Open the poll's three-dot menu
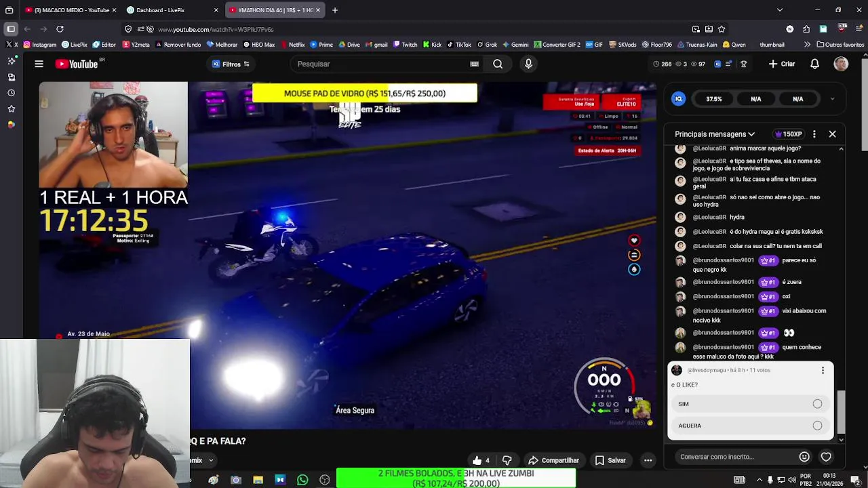This screenshot has height=488, width=868. tap(823, 370)
